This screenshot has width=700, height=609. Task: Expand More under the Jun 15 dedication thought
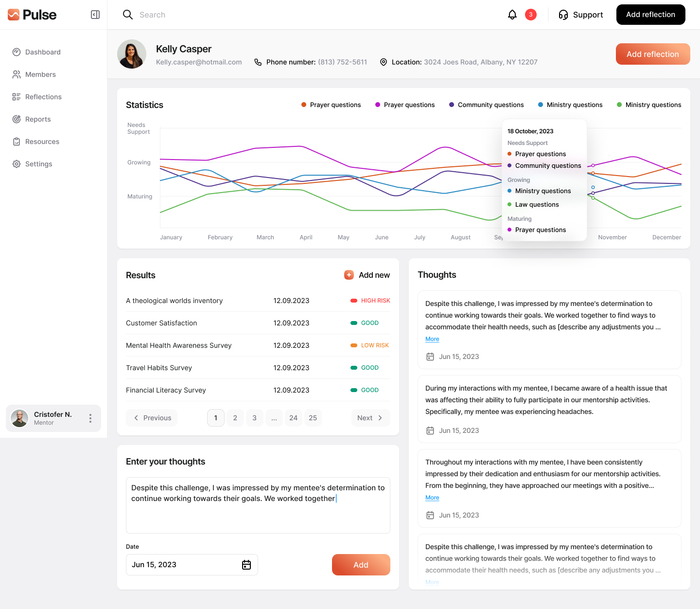tap(432, 498)
